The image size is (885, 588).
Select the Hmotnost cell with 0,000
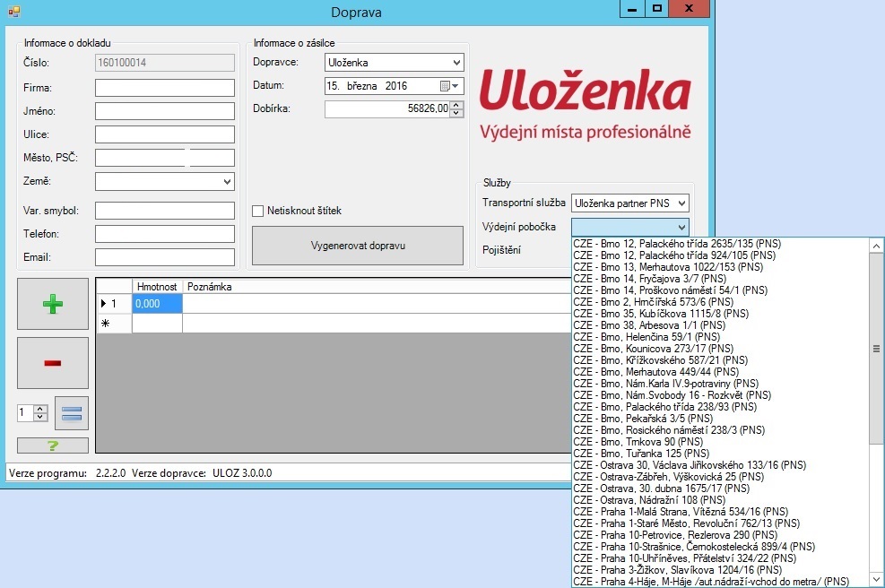157,304
